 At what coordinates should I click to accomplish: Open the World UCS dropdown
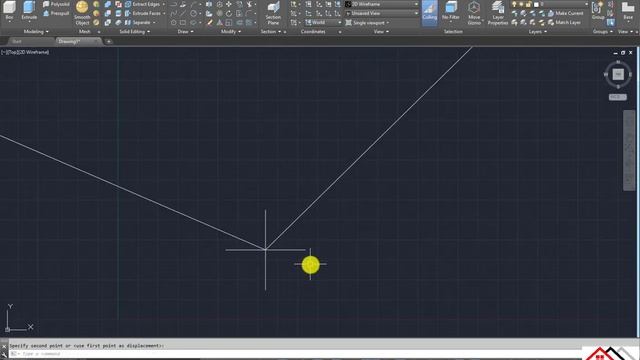point(323,22)
